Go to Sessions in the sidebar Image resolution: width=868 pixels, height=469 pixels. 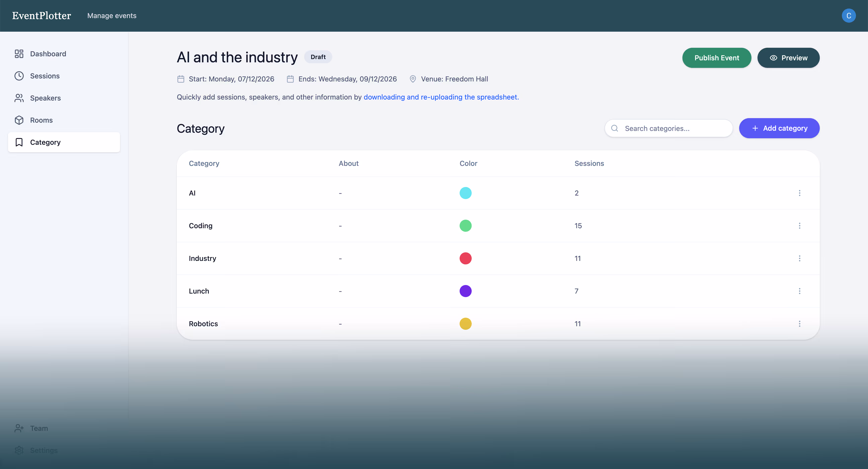(x=45, y=76)
